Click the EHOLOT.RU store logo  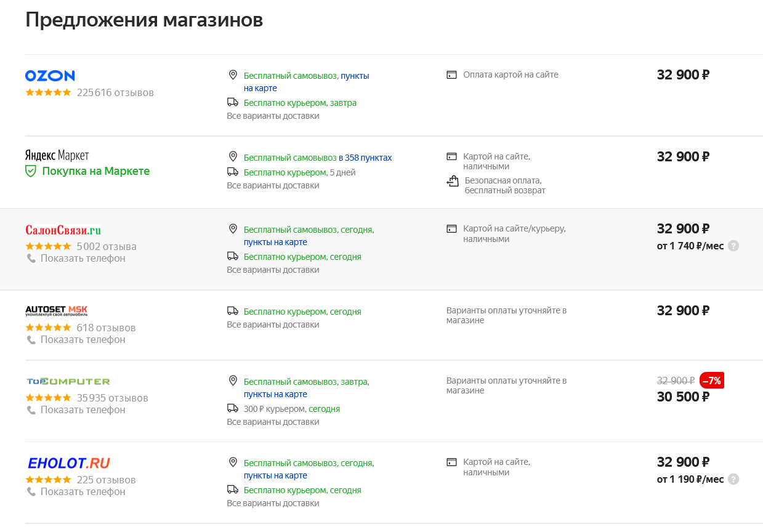(x=68, y=463)
